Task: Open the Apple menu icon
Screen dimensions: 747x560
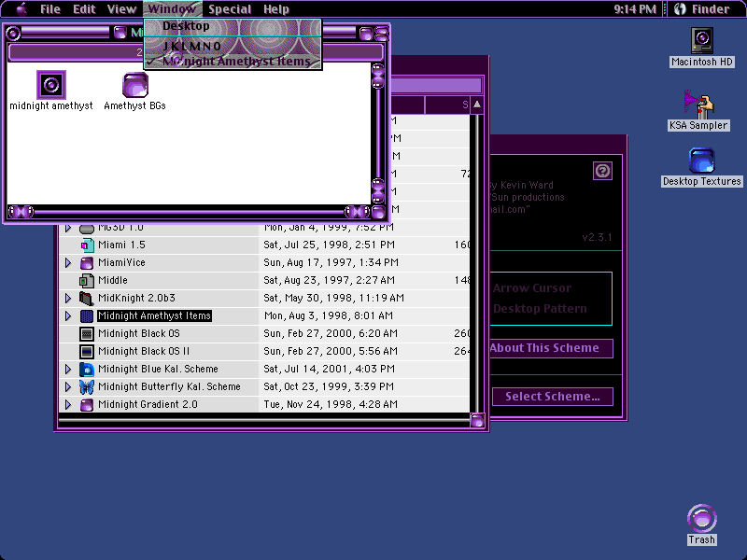Action: coord(21,9)
